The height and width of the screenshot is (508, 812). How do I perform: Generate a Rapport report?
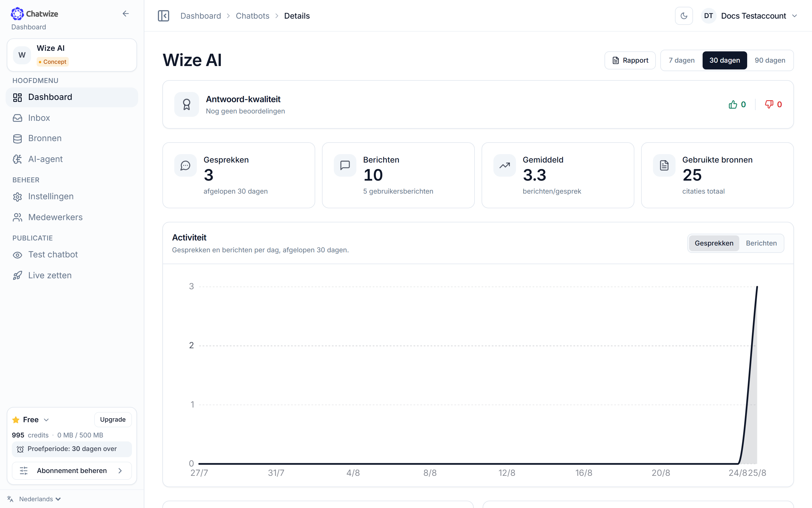[630, 60]
